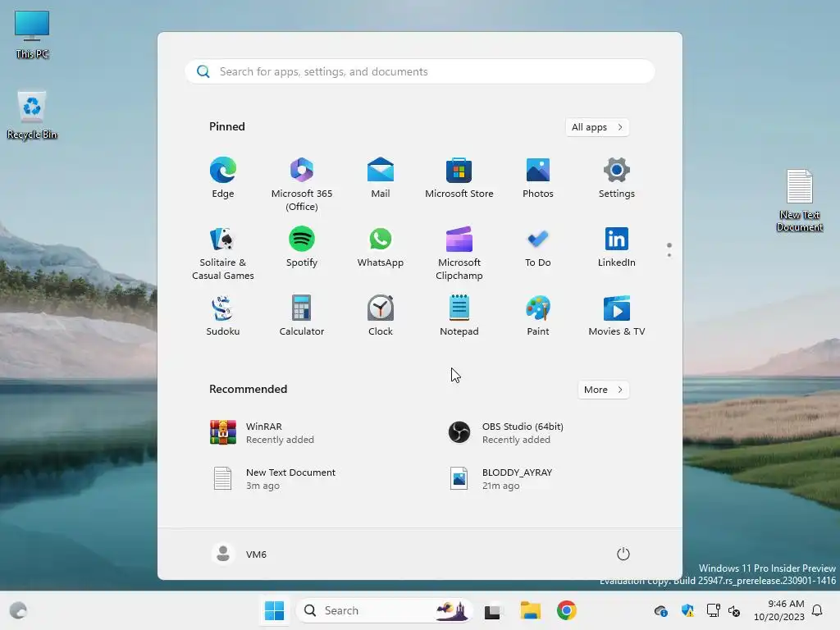This screenshot has width=840, height=630.
Task: Open the clock showing 9:46 AM
Action: [x=779, y=610]
